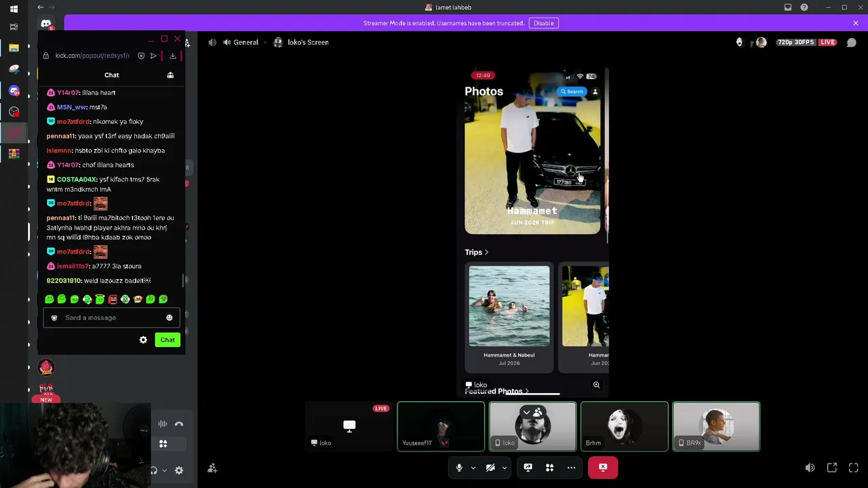868x488 pixels.
Task: Open Hammamet & Nabeul trip card
Action: [x=509, y=317]
